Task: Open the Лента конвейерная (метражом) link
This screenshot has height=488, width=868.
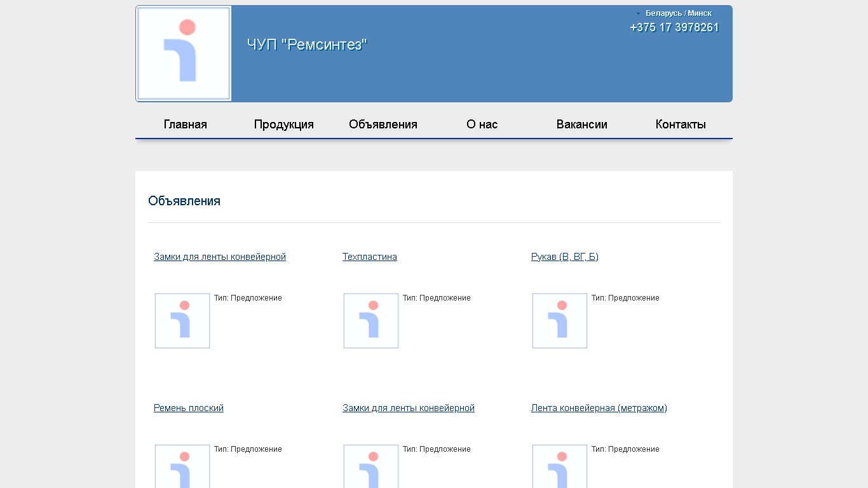Action: tap(599, 408)
